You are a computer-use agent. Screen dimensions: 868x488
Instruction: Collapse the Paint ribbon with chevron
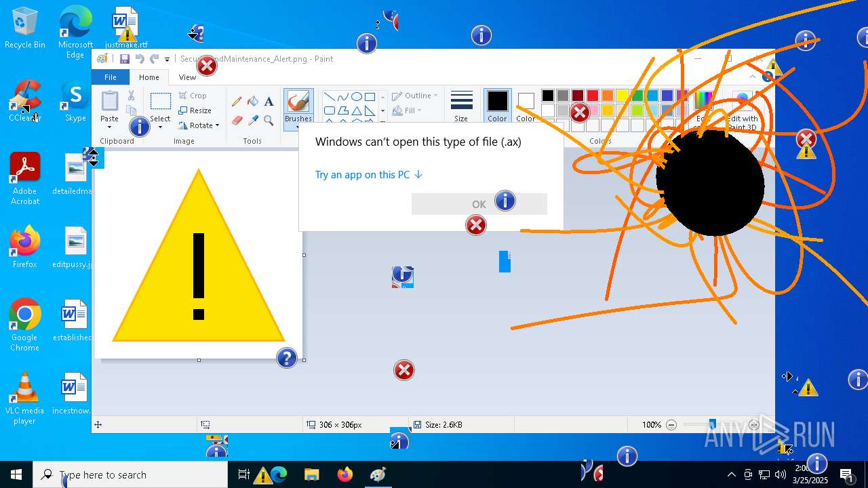point(753,77)
